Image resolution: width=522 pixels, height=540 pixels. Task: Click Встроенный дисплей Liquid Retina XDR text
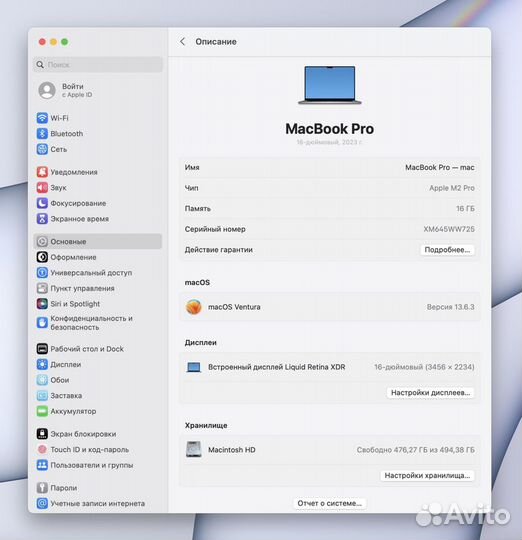(276, 367)
